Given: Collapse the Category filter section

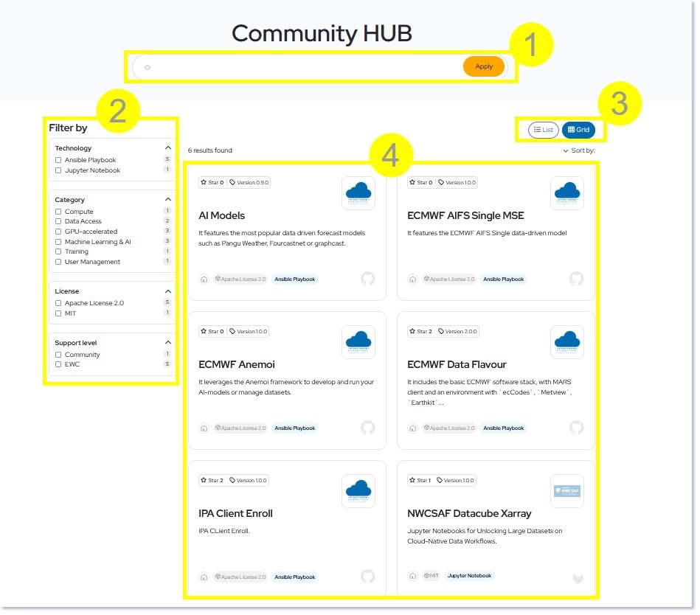Looking at the screenshot, I should tap(168, 200).
